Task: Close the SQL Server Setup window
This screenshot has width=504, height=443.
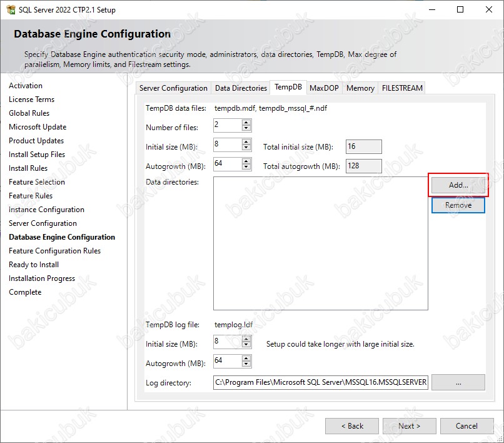Action: point(488,9)
